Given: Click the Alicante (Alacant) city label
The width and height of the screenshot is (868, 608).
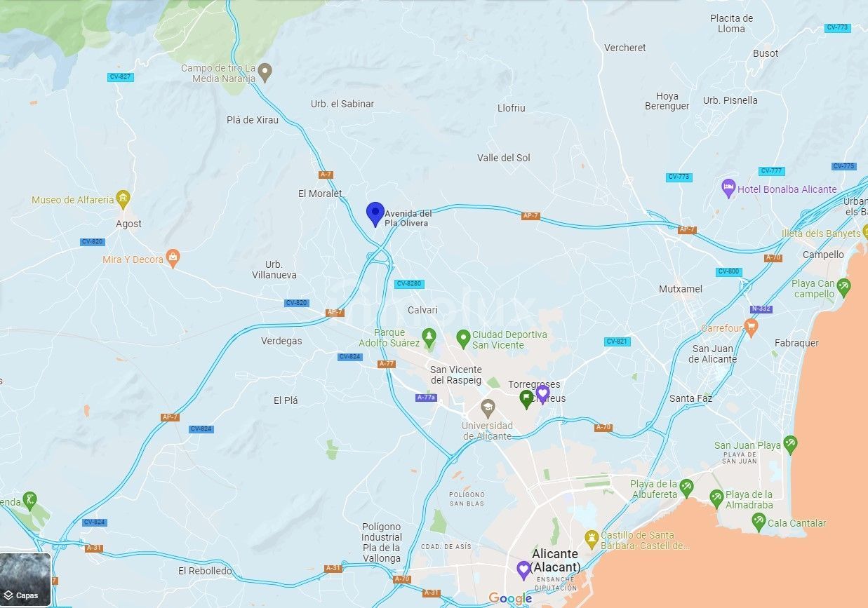Looking at the screenshot, I should pyautogui.click(x=555, y=560).
